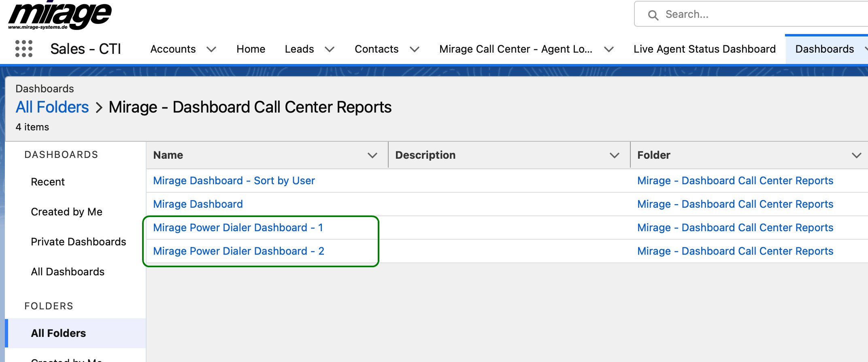Click the search magnifier icon
The height and width of the screenshot is (362, 868).
(653, 15)
